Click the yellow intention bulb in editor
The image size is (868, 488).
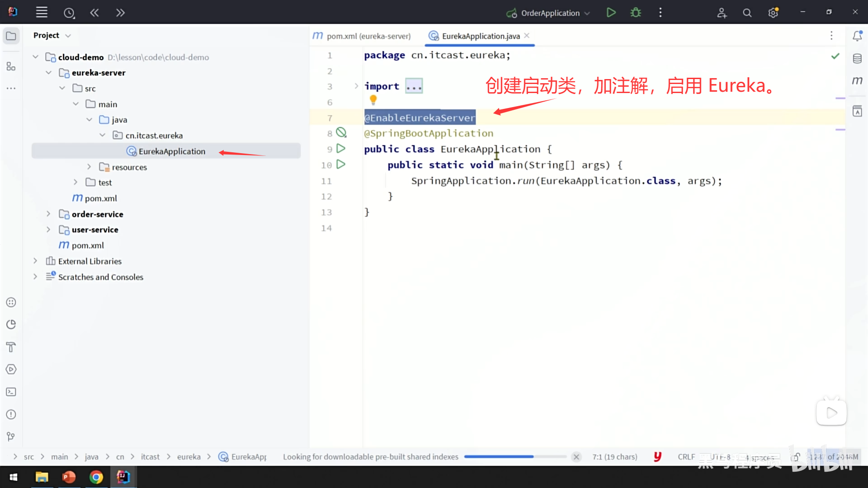tap(373, 99)
